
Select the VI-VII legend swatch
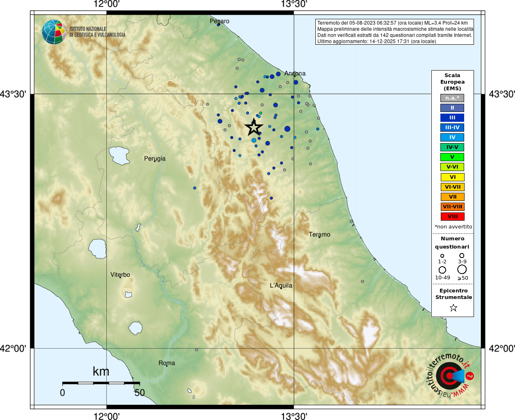pos(452,187)
